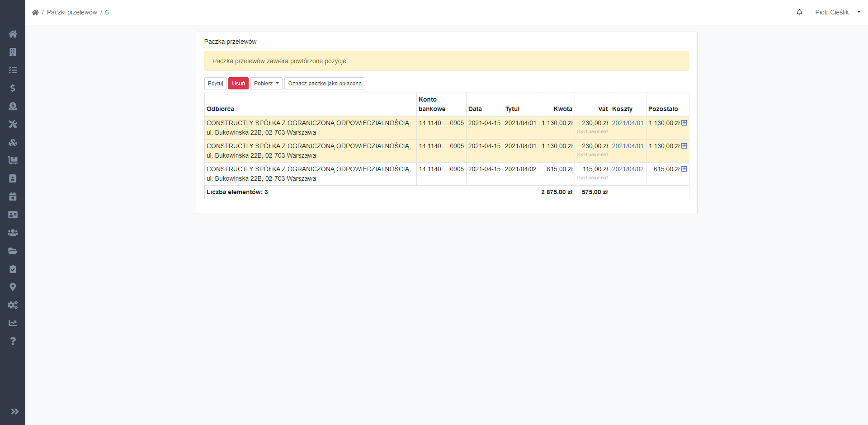
Task: Open the question mark help icon
Action: 13,341
